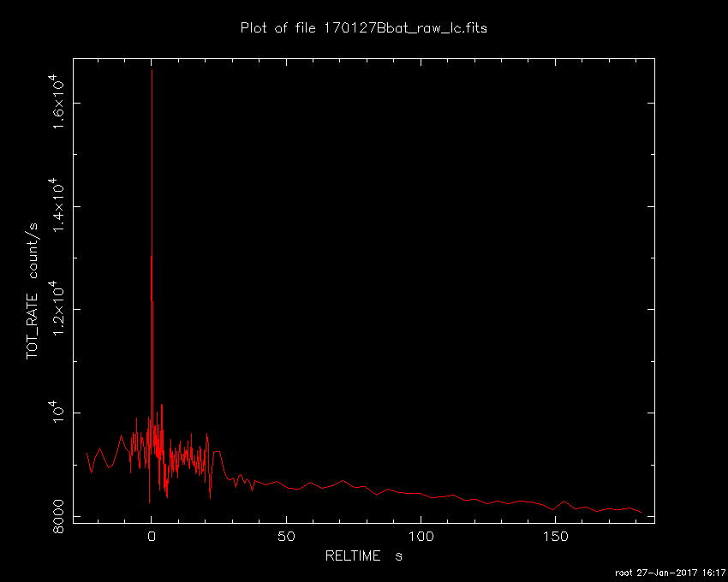Click the tall red spike peak near time zero
Viewport: 728px width, 582px height.
pyautogui.click(x=152, y=70)
